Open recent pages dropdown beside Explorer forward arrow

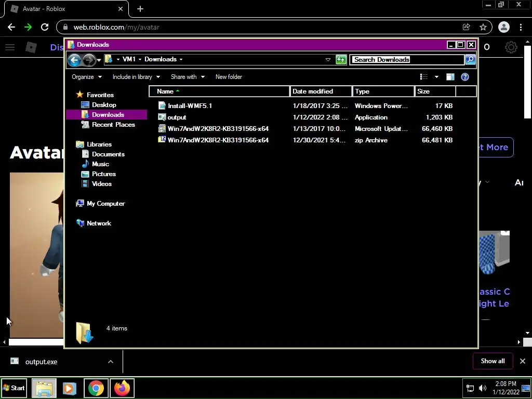click(99, 60)
